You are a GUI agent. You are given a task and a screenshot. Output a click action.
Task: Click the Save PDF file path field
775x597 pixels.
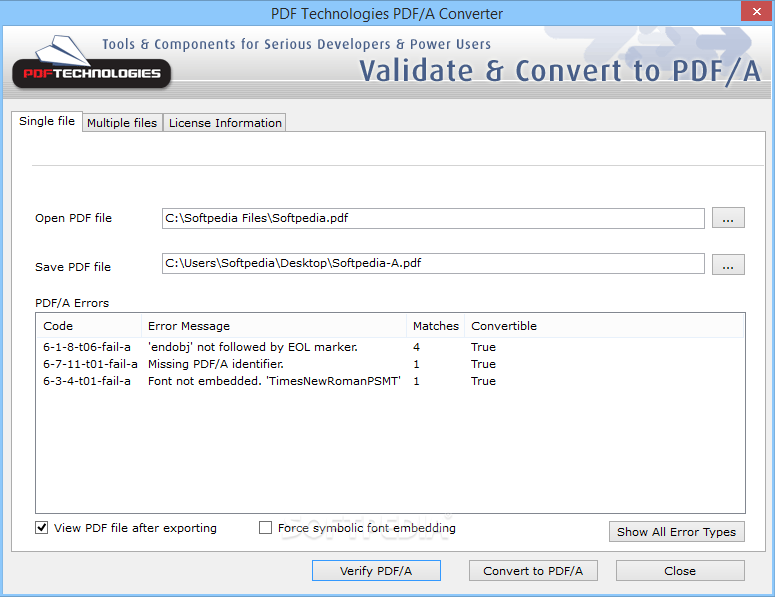433,263
